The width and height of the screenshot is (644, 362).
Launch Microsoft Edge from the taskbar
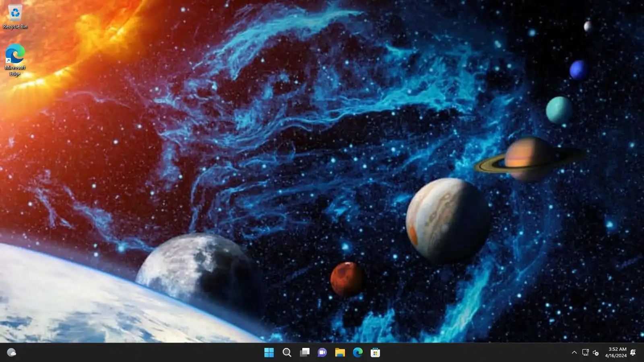357,353
